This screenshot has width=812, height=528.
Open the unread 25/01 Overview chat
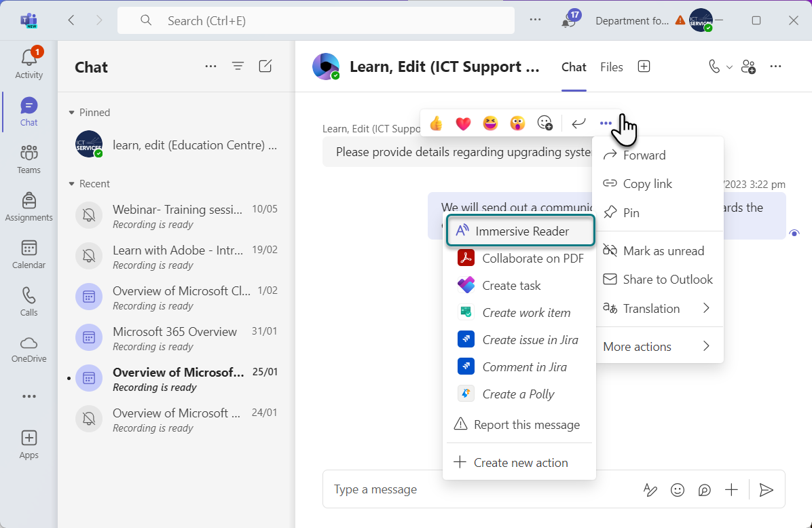point(176,379)
